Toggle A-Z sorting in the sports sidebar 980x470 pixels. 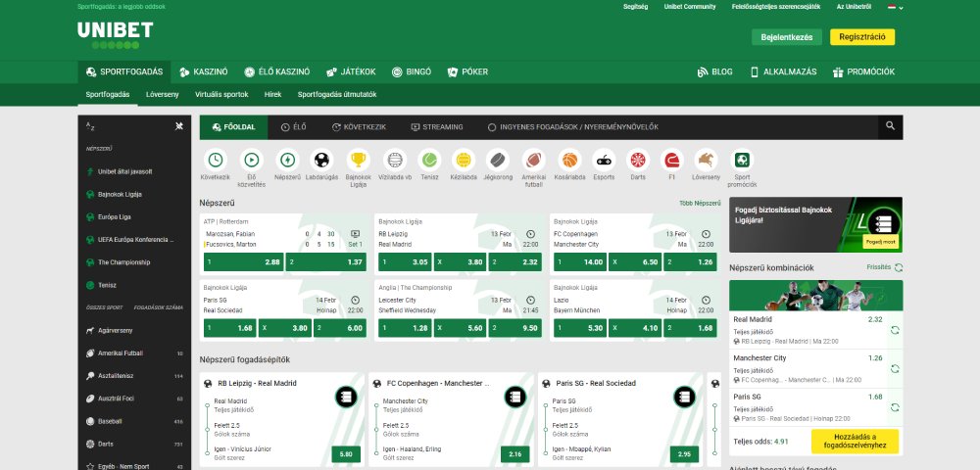(90, 126)
